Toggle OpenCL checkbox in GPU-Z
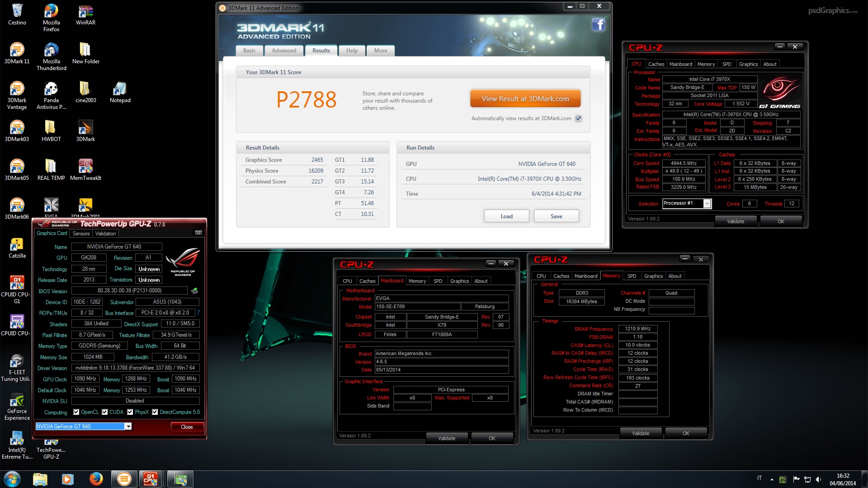Viewport: 868px width, 488px height. pyautogui.click(x=76, y=412)
